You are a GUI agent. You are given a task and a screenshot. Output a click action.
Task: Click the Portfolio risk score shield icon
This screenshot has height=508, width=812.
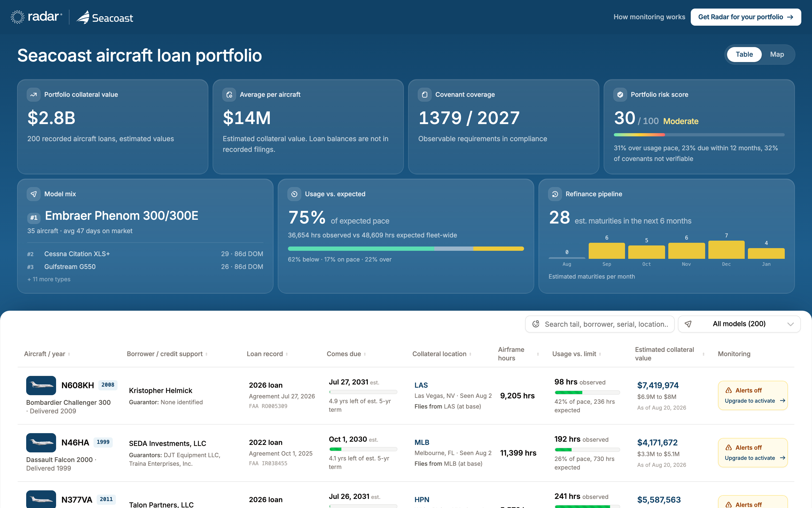620,95
